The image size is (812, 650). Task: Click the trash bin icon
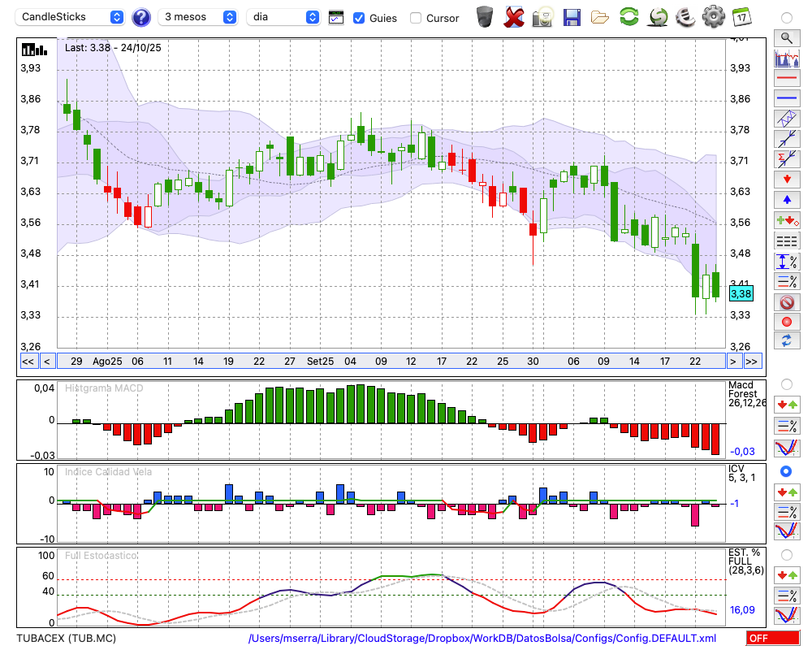(485, 16)
